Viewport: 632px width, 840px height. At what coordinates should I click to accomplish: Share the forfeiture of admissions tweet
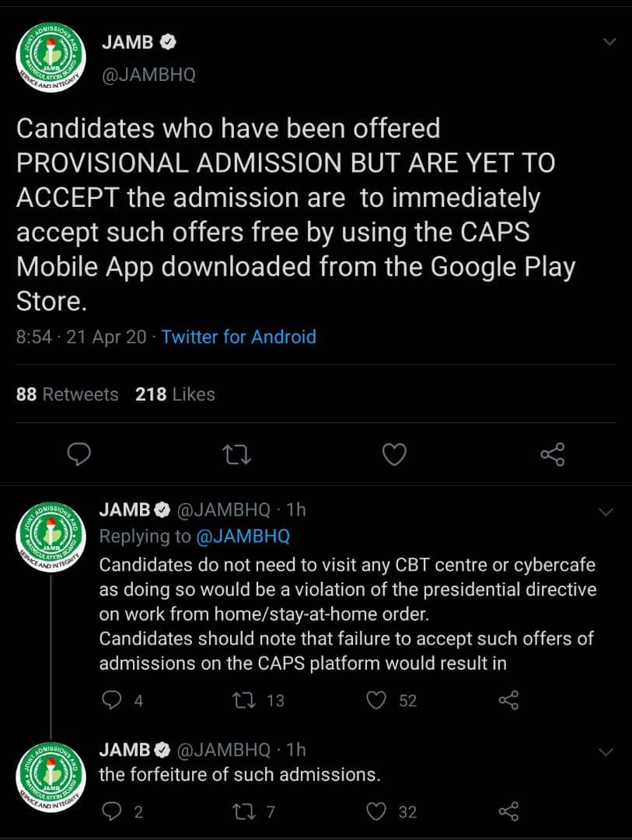508,812
